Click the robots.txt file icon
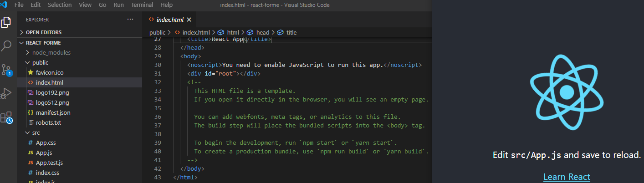Viewport: 644px width, 183px height. (31, 122)
